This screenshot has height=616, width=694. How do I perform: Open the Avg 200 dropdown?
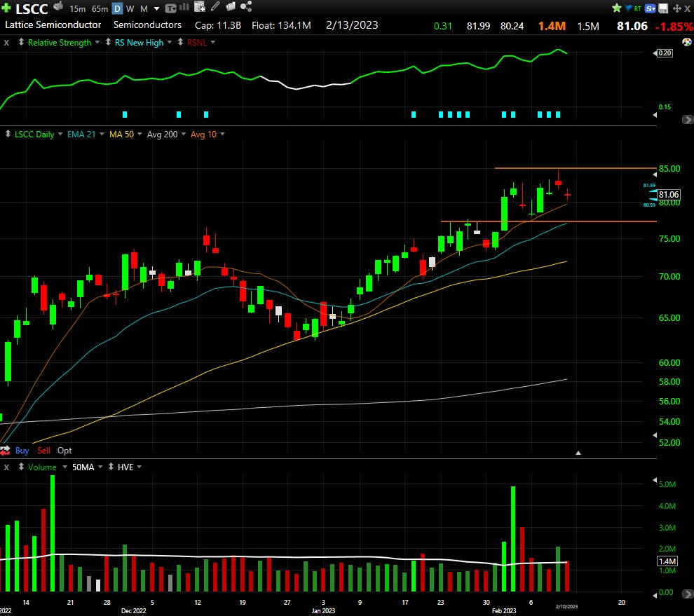(184, 134)
